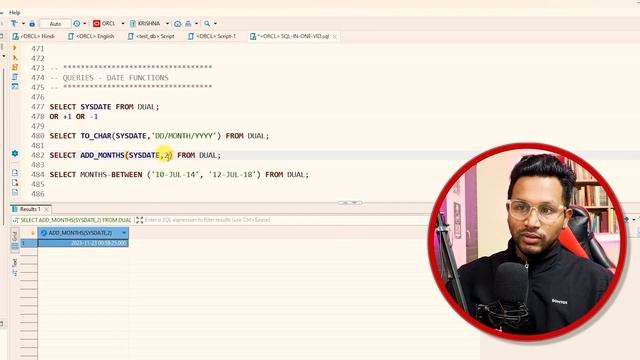Screen dimensions: 640x360
Task: Switch to the <ORCL> Script-1 tab
Action: point(212,36)
